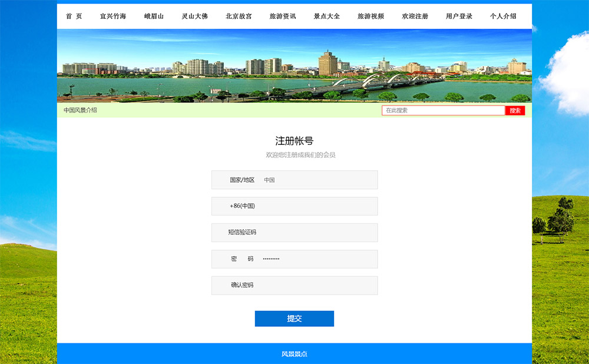The width and height of the screenshot is (589, 364).
Task: Submit the form with 提交 button
Action: click(x=294, y=319)
